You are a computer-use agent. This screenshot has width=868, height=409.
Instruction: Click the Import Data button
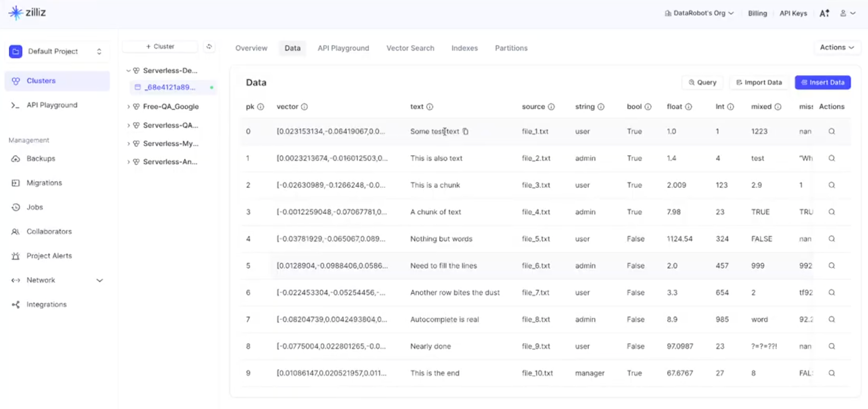click(759, 82)
